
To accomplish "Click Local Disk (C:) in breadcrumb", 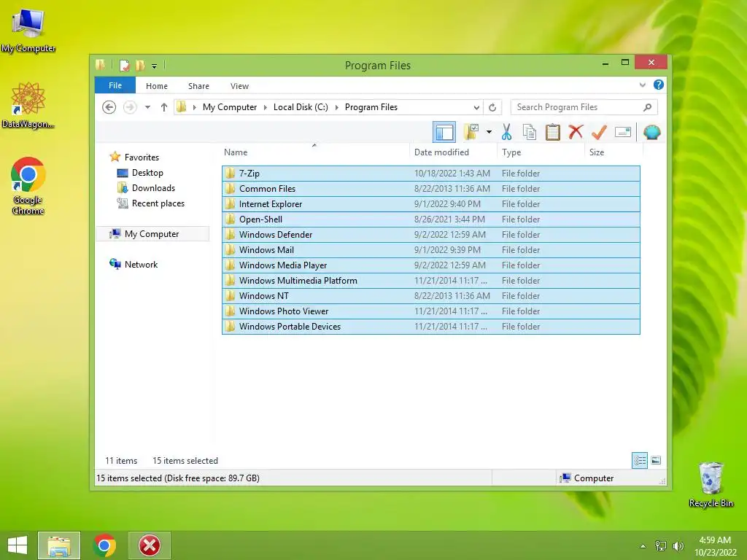I will point(301,107).
